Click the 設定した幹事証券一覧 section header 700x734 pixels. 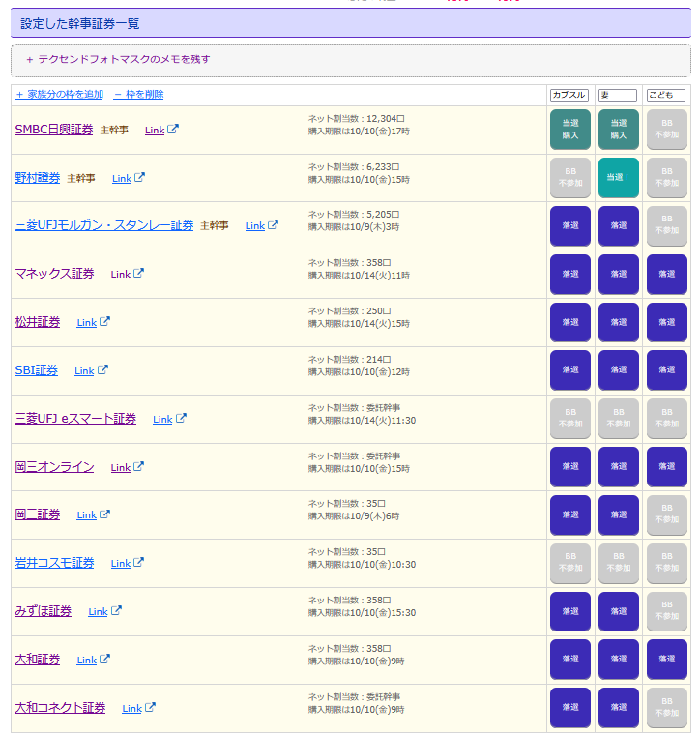[350, 23]
